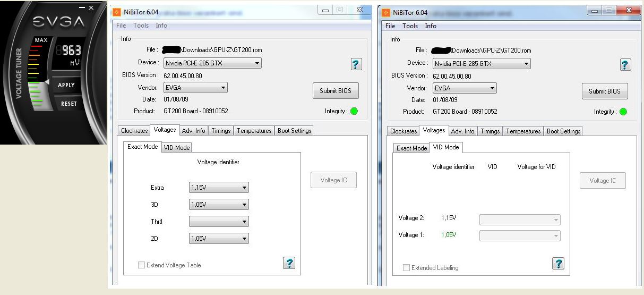This screenshot has height=295, width=644.
Task: Click Submit BIOS in left NiBiTor window
Action: [336, 91]
